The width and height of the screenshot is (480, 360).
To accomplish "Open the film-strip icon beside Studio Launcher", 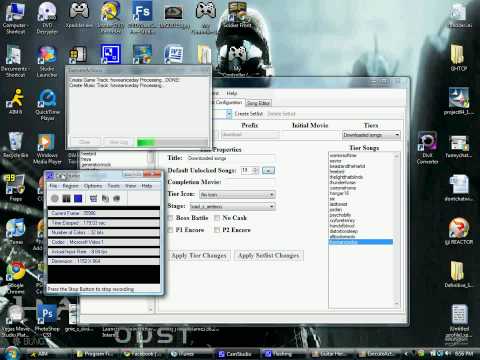I will coord(77,55).
